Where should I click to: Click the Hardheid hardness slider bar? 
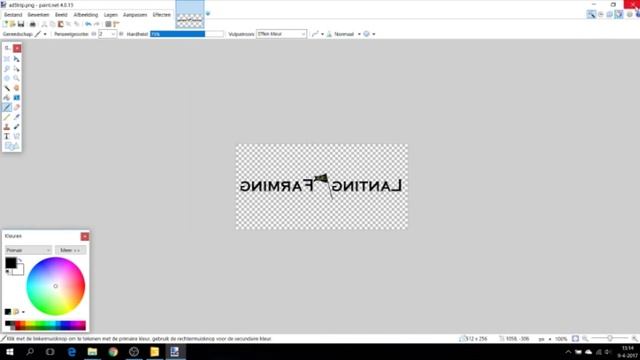[x=187, y=34]
